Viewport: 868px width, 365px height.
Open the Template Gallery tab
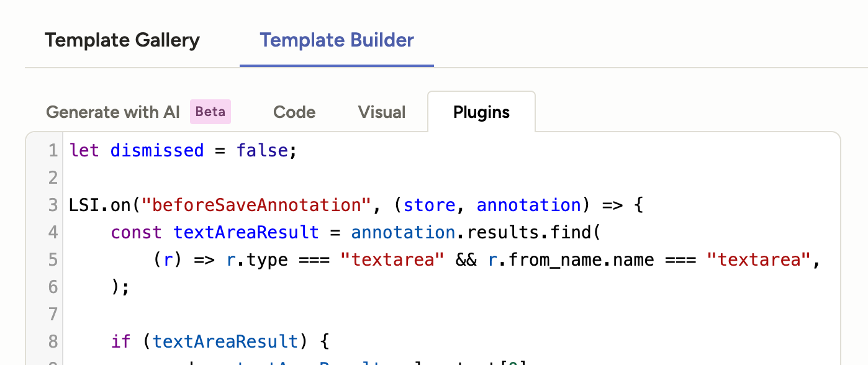122,41
